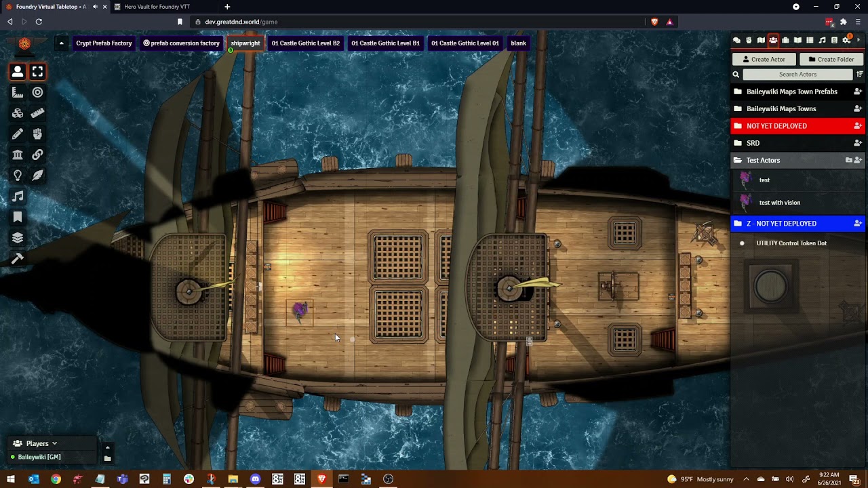Open Microsoft Teams from the taskbar
Image resolution: width=868 pixels, height=488 pixels.
pos(122,479)
